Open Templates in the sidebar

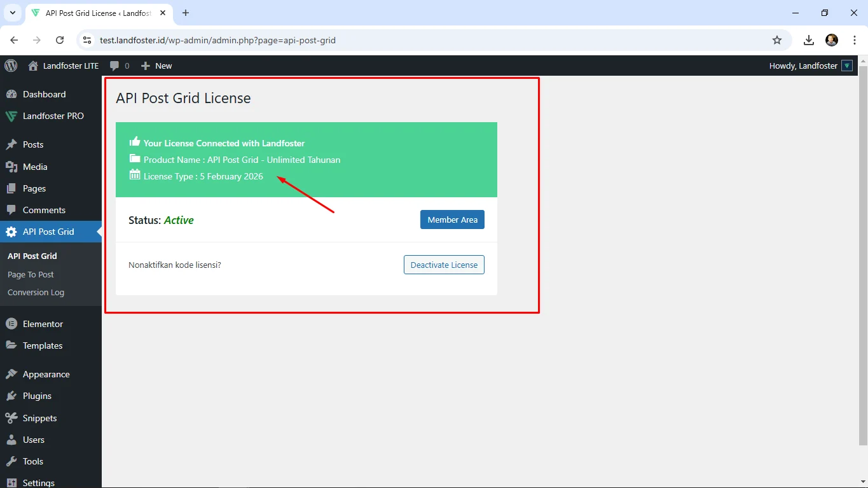pyautogui.click(x=51, y=345)
